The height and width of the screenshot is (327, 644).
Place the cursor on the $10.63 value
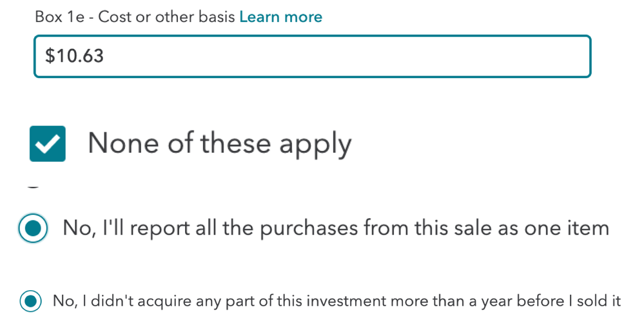tap(75, 56)
